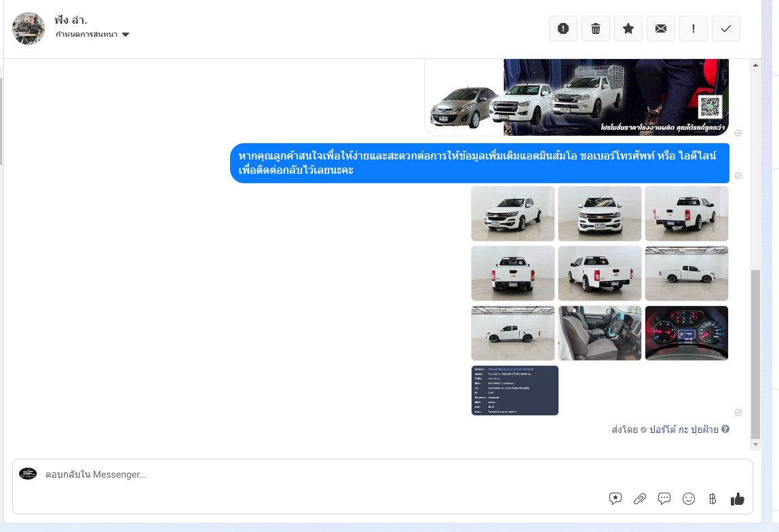Mark conversation as spam with octagon icon
This screenshot has height=532, width=779.
[563, 28]
